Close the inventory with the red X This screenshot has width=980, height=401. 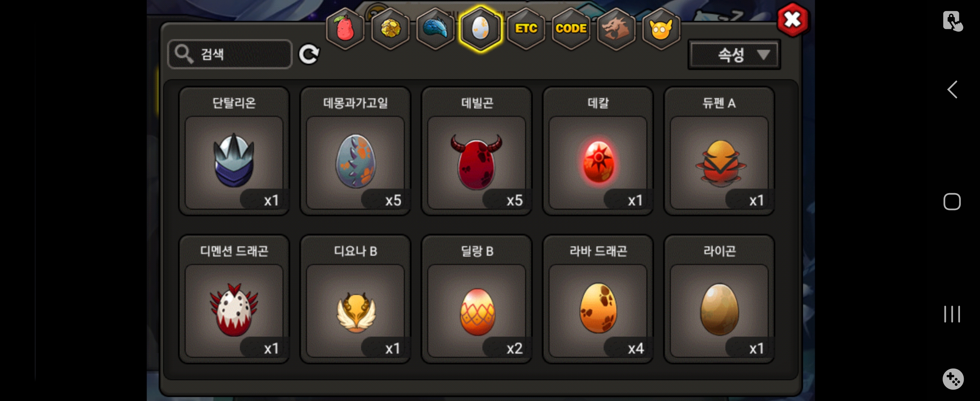(793, 19)
